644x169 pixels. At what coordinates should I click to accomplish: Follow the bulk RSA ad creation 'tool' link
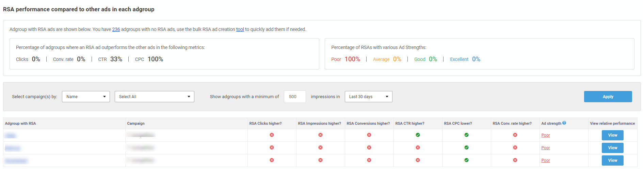click(x=240, y=30)
